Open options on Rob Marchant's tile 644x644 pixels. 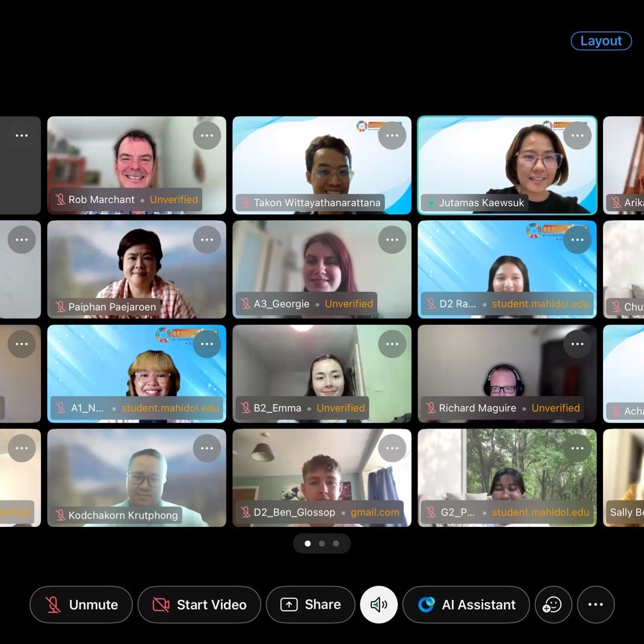point(207,136)
